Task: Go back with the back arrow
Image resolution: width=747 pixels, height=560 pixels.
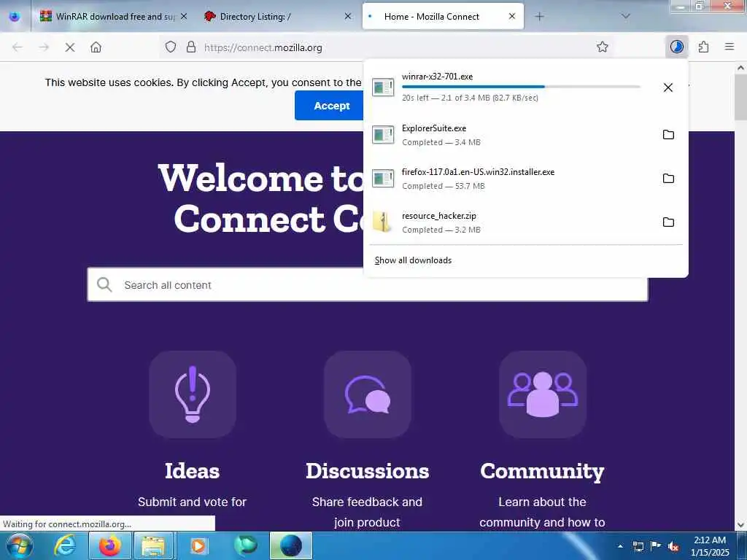Action: pyautogui.click(x=18, y=47)
